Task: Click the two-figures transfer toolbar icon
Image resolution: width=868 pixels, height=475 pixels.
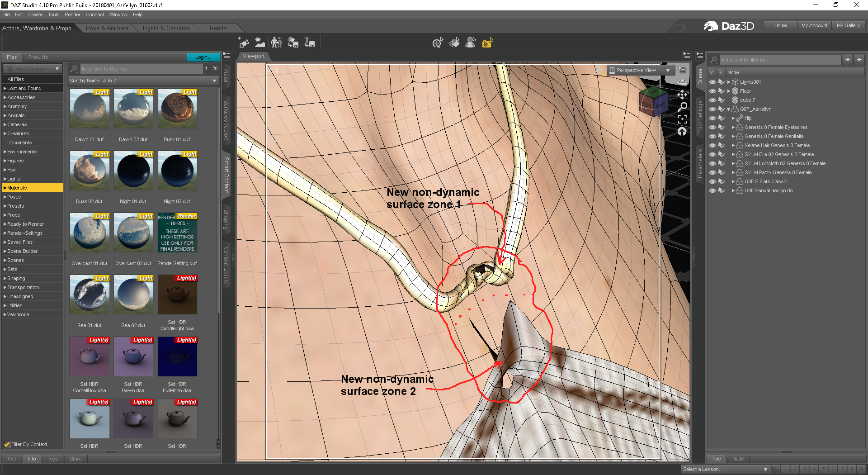Action: 276,43
